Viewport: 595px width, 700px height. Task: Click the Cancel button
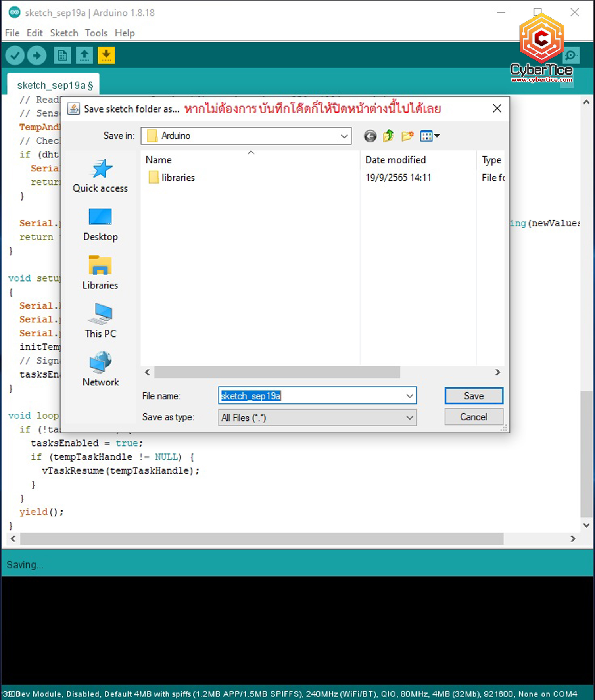[x=474, y=417]
